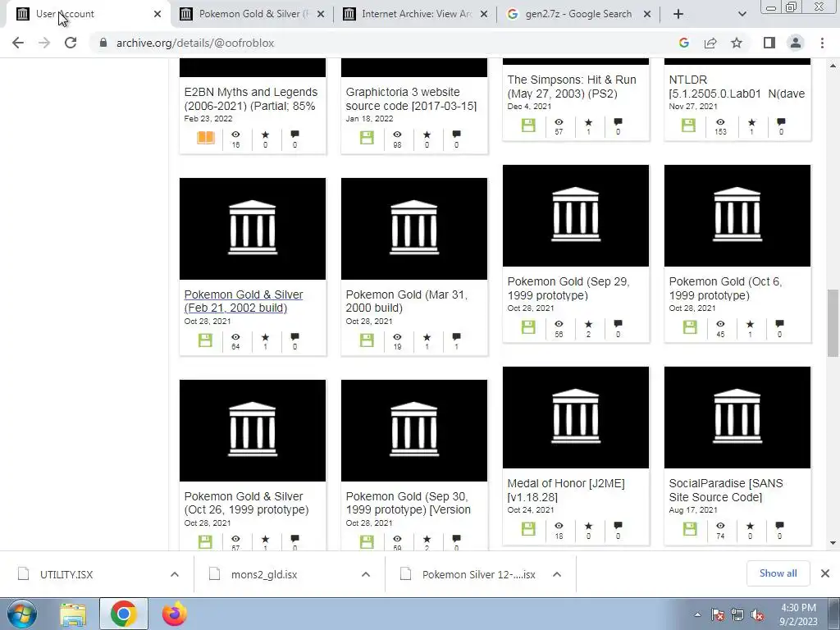Open File Explorer from the taskbar

click(x=73, y=614)
